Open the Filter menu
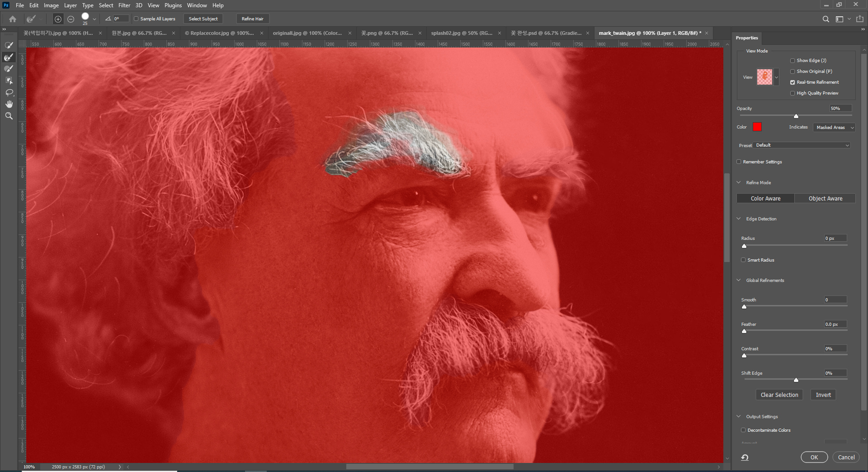Image resolution: width=868 pixels, height=472 pixels. coord(124,5)
